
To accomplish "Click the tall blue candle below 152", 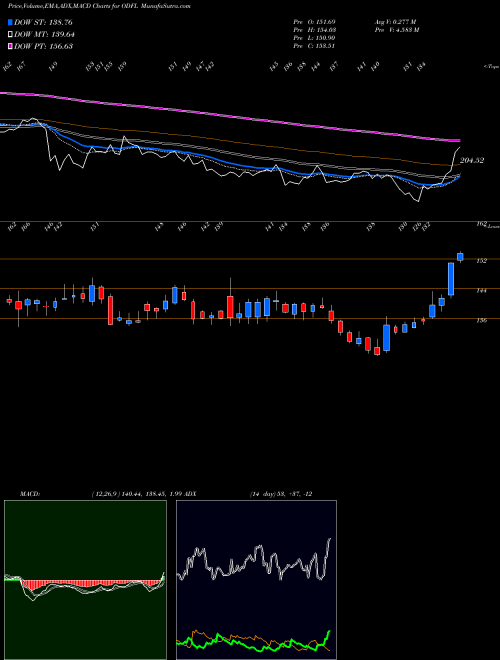I will pyautogui.click(x=451, y=279).
